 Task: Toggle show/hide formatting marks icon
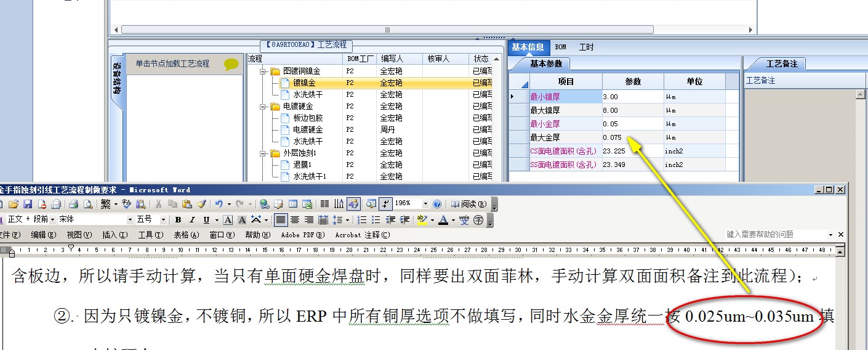click(386, 204)
